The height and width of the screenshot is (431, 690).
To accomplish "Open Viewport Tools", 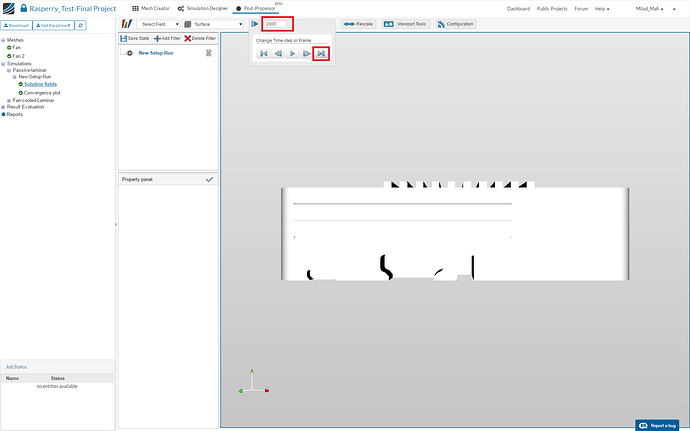I will 405,24.
